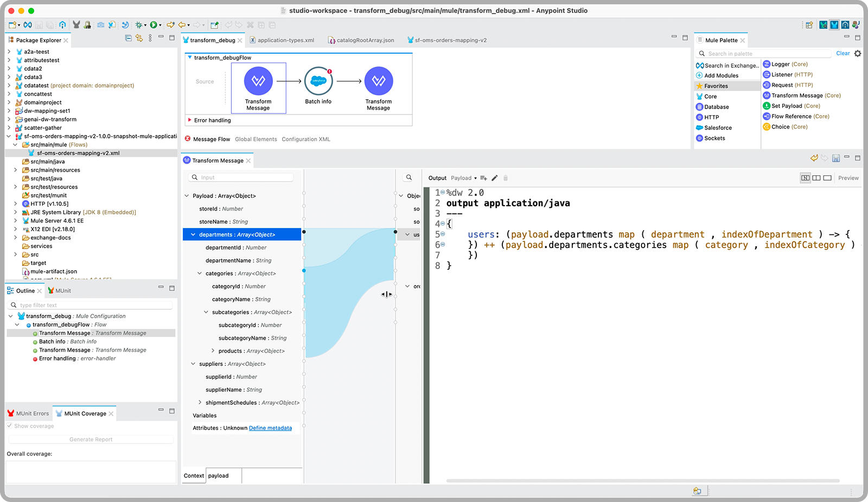868x502 pixels.
Task: Click the search icon in output panel
Action: [409, 177]
